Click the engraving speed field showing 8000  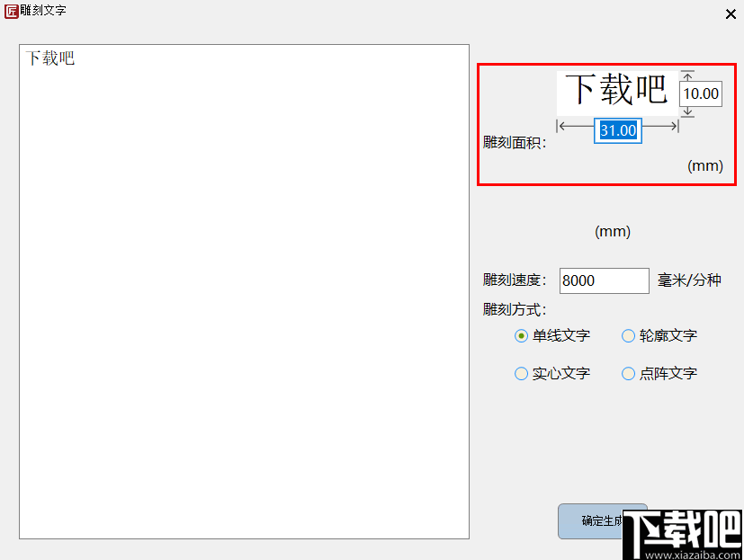coord(604,280)
